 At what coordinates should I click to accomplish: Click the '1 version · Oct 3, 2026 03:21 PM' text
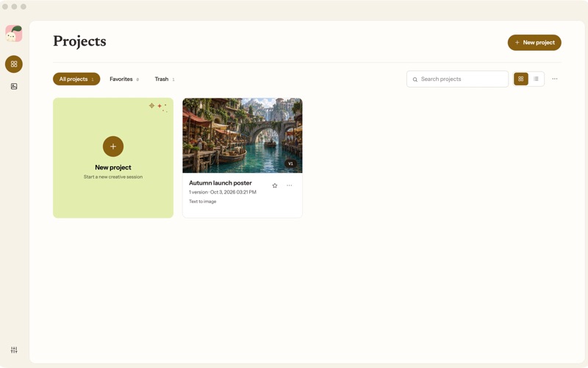[223, 192]
